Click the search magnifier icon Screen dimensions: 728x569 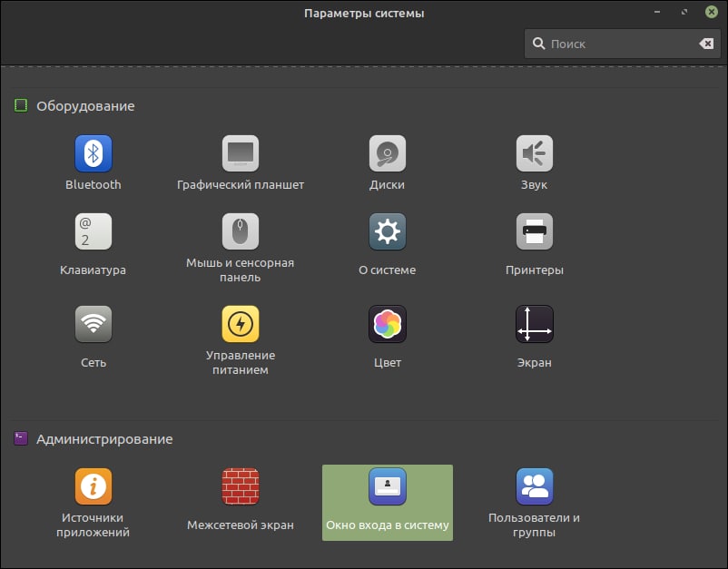pos(538,44)
